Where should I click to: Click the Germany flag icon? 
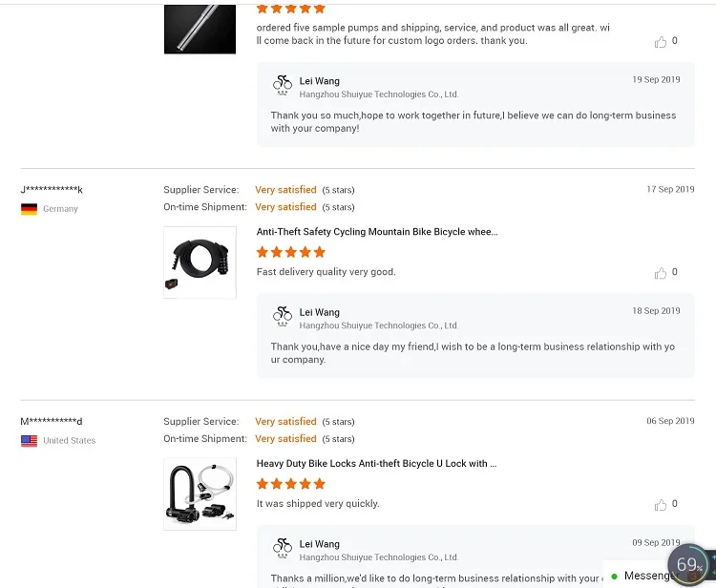(29, 209)
